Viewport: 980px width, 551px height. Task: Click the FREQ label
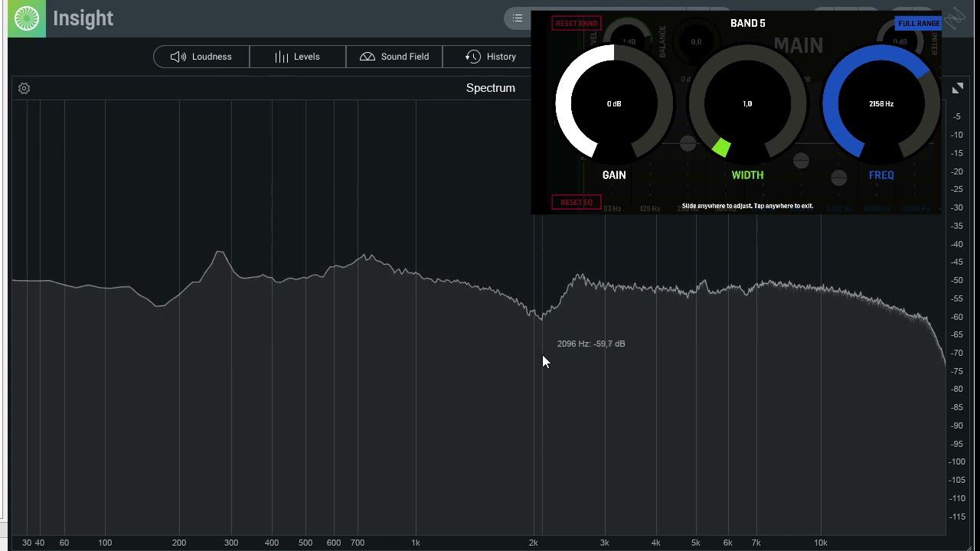pyautogui.click(x=881, y=175)
